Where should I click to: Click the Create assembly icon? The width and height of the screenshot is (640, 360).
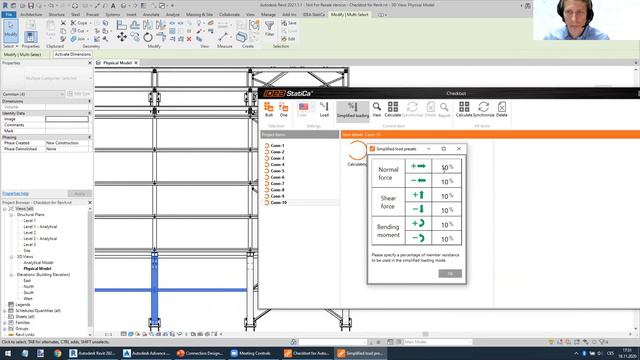pos(241,37)
